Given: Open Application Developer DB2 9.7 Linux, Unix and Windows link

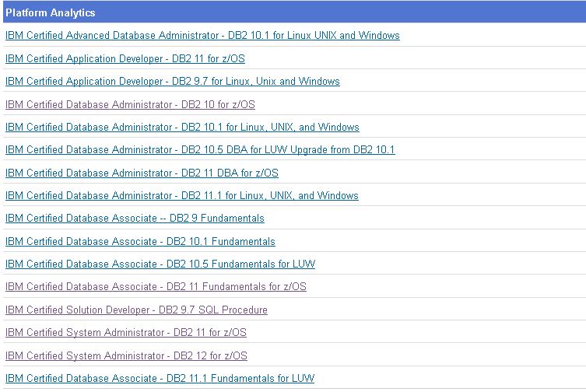Looking at the screenshot, I should click(173, 82).
